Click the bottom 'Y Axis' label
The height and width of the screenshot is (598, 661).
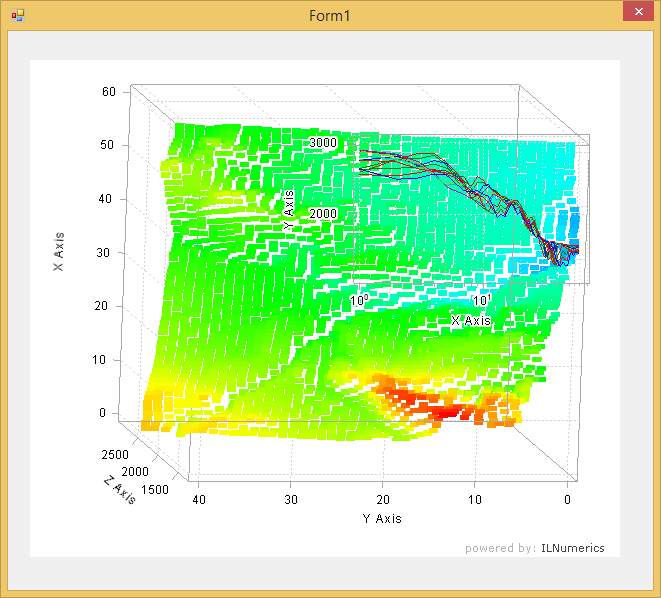(x=382, y=518)
